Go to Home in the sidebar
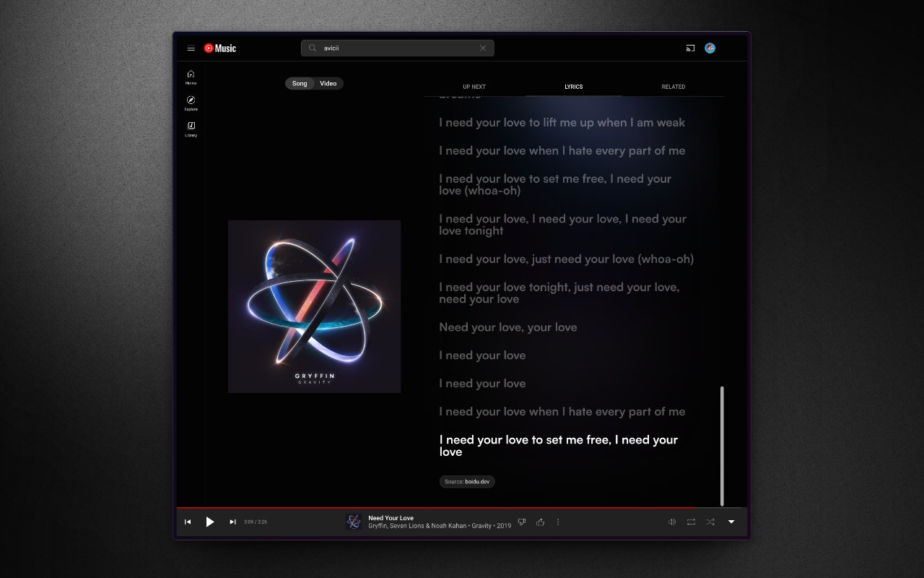This screenshot has width=924, height=578. [x=191, y=77]
